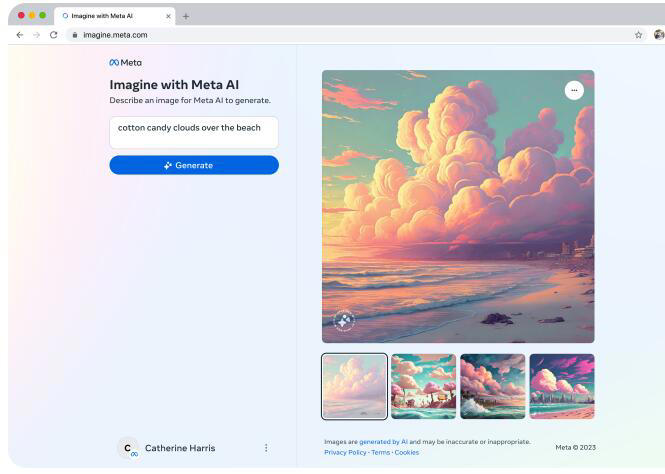
Task: Click the Catherine Harris account avatar
Action: pos(128,448)
